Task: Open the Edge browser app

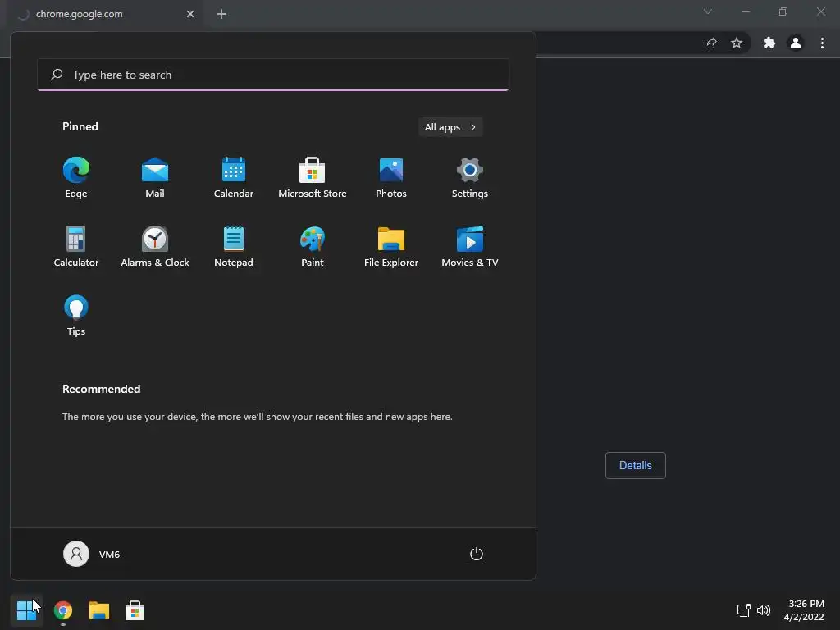Action: tap(76, 177)
